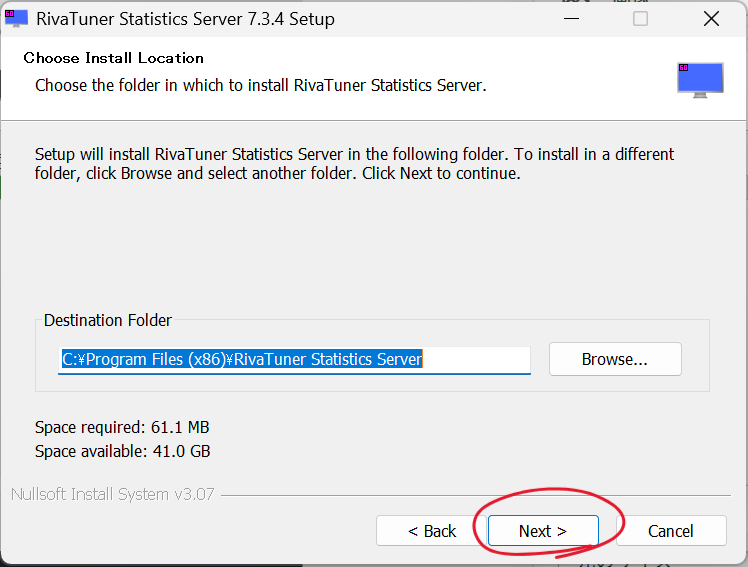748x567 pixels.
Task: Click the RivaTuner icon in the title bar
Action: tap(16, 19)
